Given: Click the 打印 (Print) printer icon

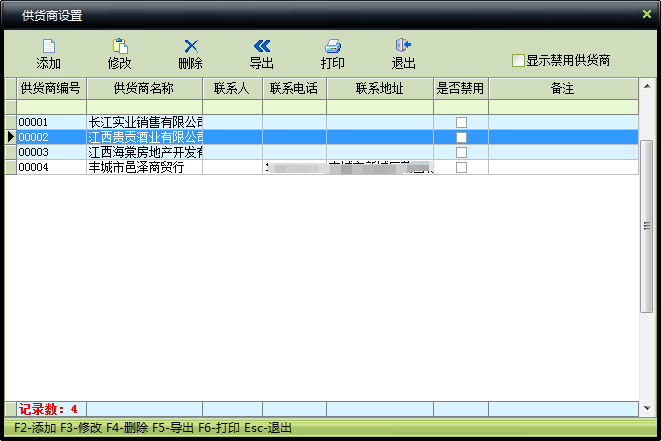Looking at the screenshot, I should pos(333,46).
